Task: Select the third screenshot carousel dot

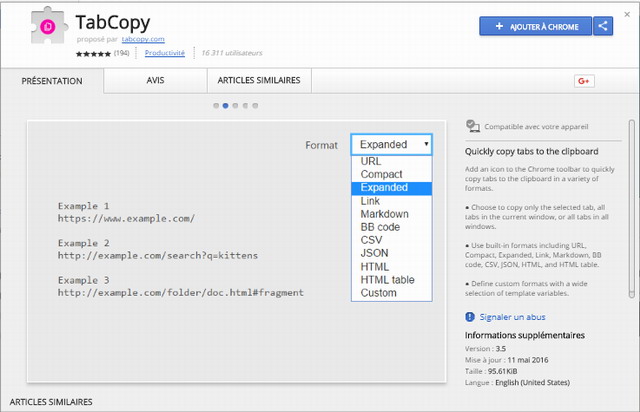Action: click(235, 106)
